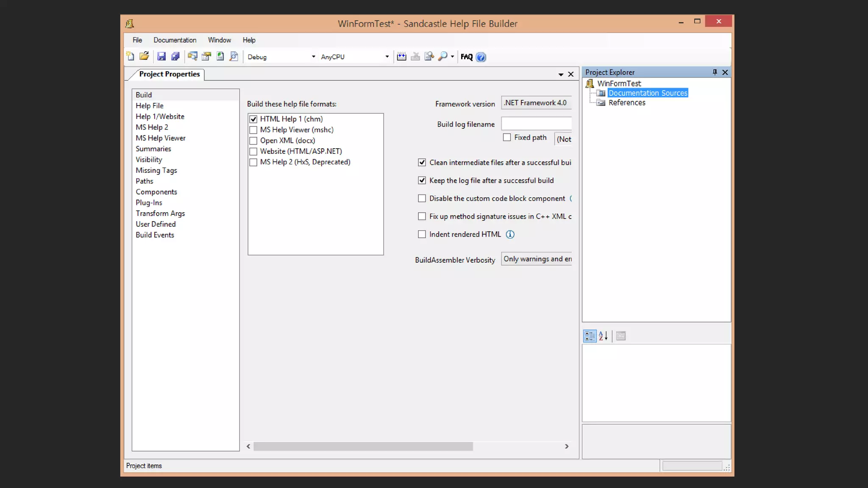Select the Plug-Ins property category
Screen dimensions: 868x488
coord(149,202)
